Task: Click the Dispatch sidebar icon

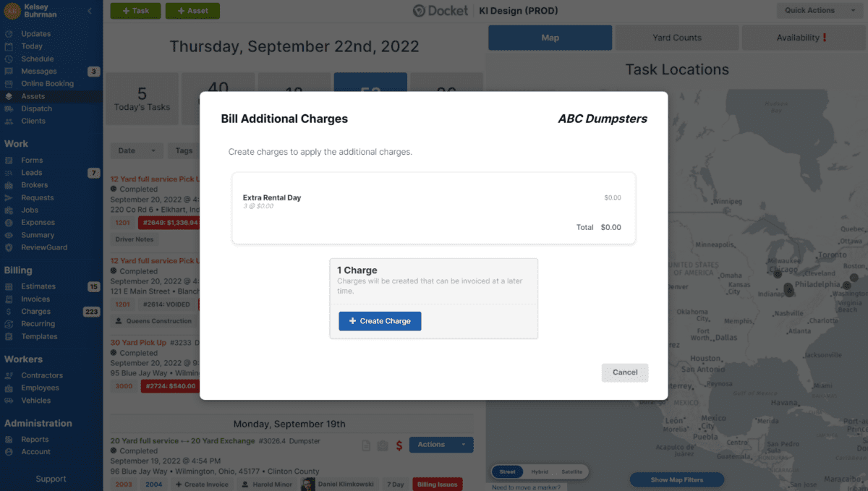Action: point(9,108)
